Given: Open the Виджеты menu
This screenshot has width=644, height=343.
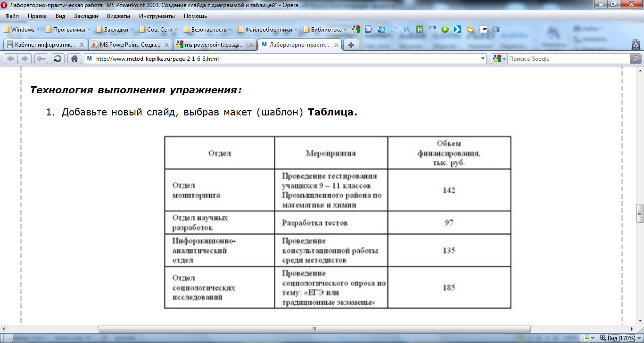Looking at the screenshot, I should (x=119, y=16).
